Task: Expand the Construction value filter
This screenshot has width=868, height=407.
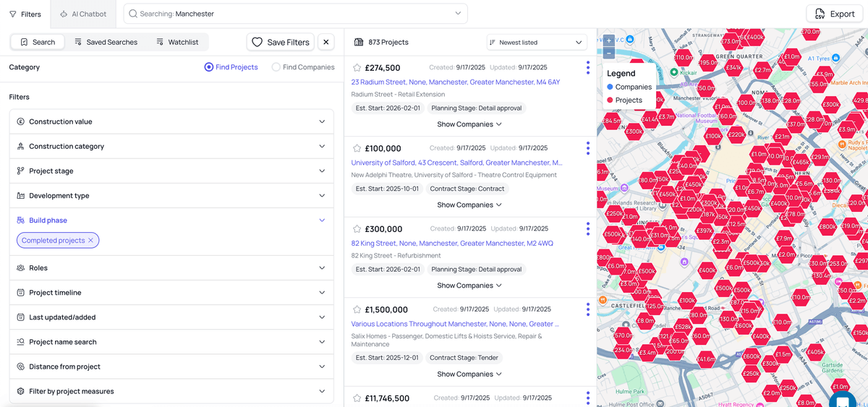Action: click(x=171, y=121)
